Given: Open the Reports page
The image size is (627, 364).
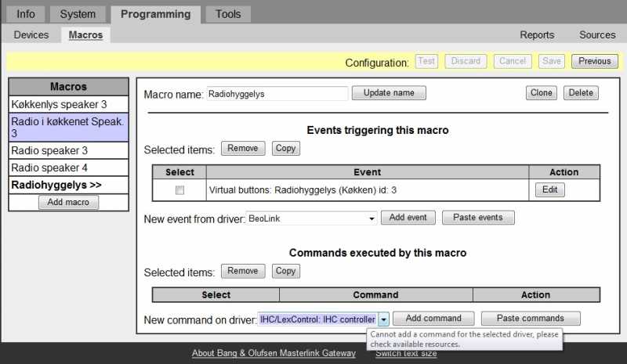Looking at the screenshot, I should point(537,34).
